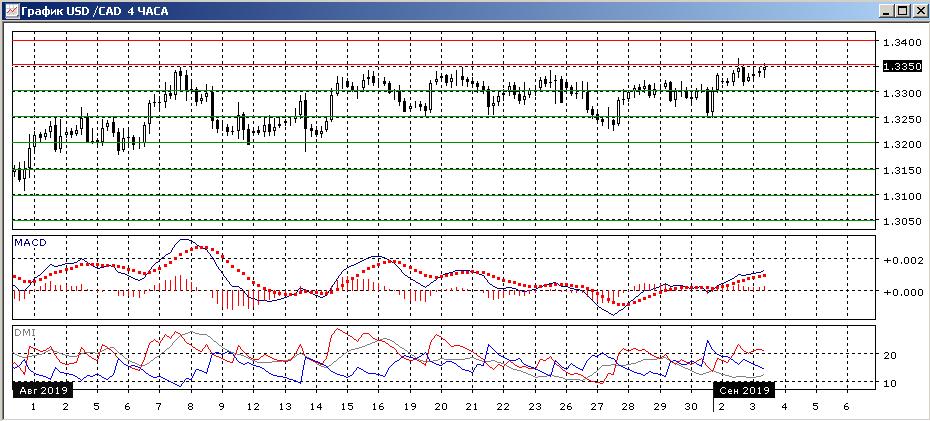Click the DMI scale value 10
The image size is (930, 421).
(889, 383)
